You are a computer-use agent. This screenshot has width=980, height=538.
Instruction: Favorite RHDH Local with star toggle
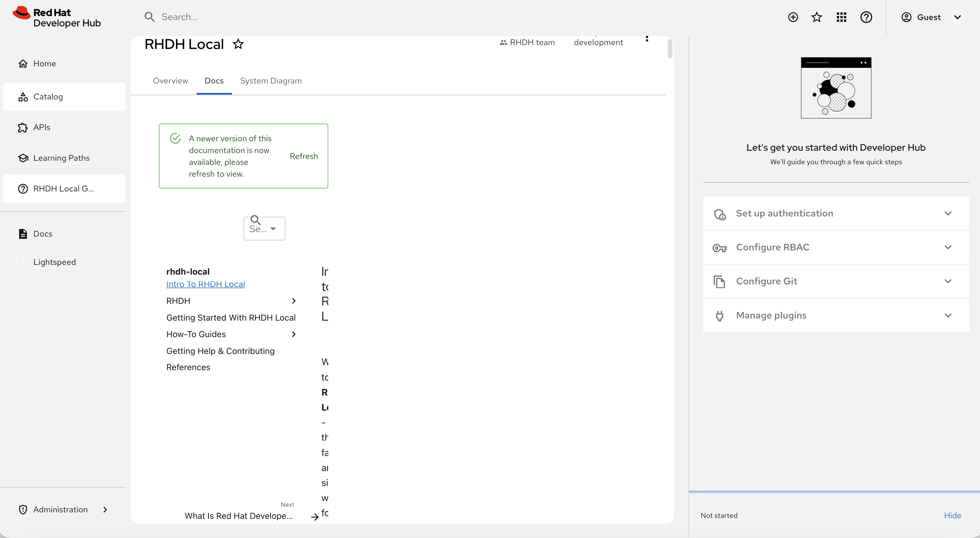pos(238,44)
